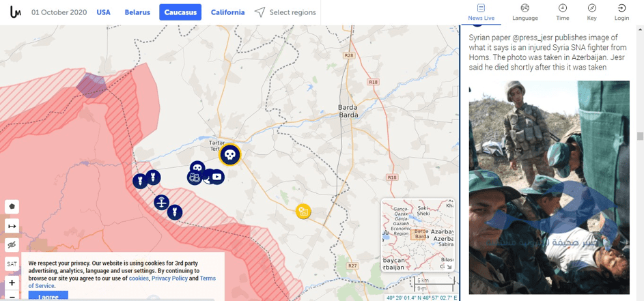Open the smaller skull marker on the map

click(197, 168)
